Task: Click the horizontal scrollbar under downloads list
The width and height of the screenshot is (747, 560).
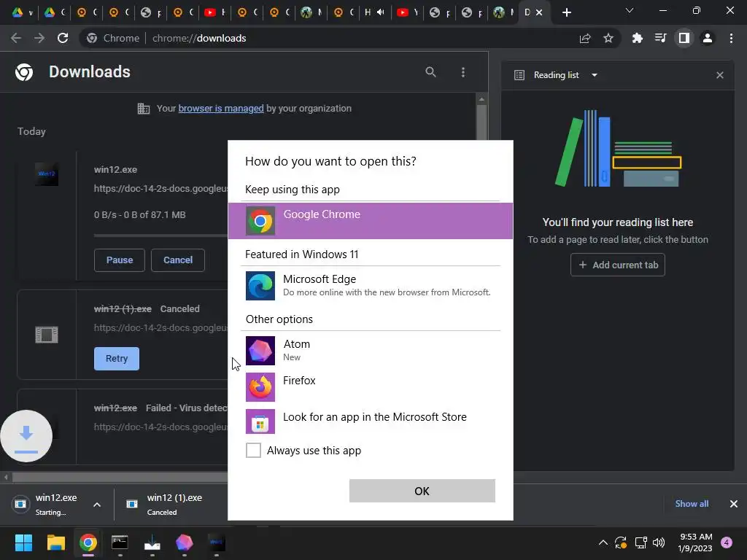Action: [x=119, y=477]
